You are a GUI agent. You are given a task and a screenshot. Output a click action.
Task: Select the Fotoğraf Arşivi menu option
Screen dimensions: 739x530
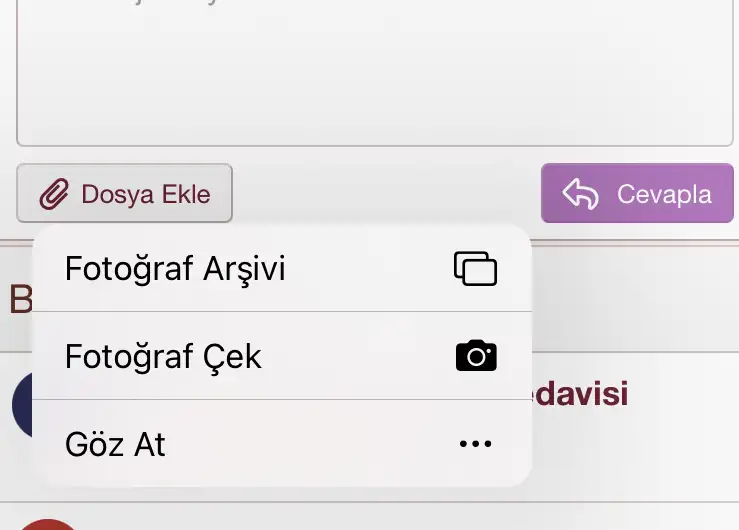(x=176, y=268)
